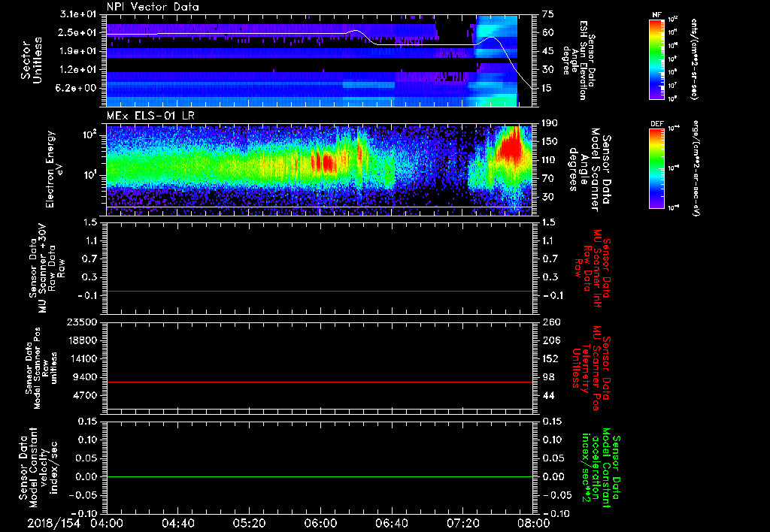Click the 190 scanner angle tick
The image size is (770, 532).
coord(550,122)
